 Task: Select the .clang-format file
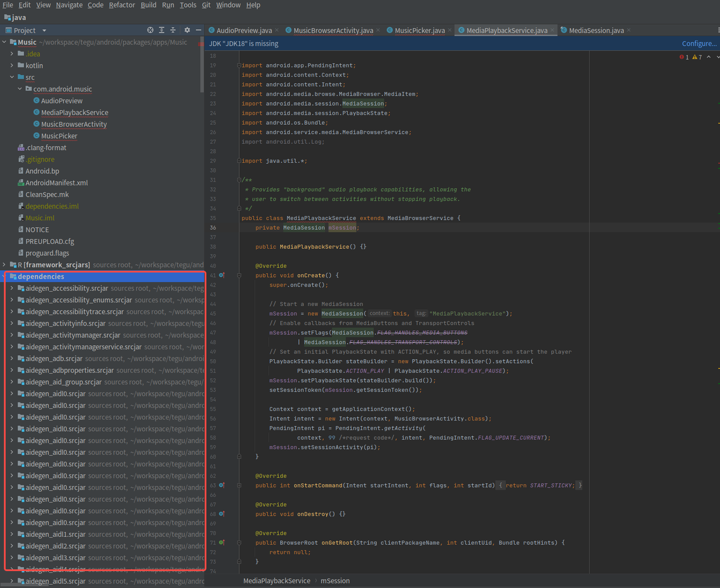coord(46,148)
